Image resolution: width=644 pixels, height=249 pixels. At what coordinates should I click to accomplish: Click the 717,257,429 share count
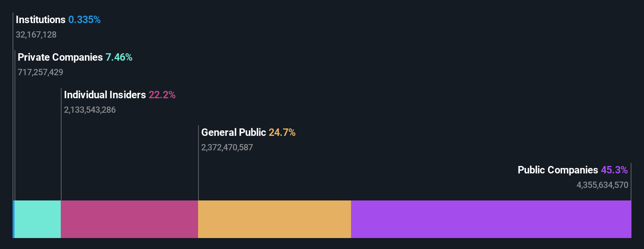[x=40, y=72]
